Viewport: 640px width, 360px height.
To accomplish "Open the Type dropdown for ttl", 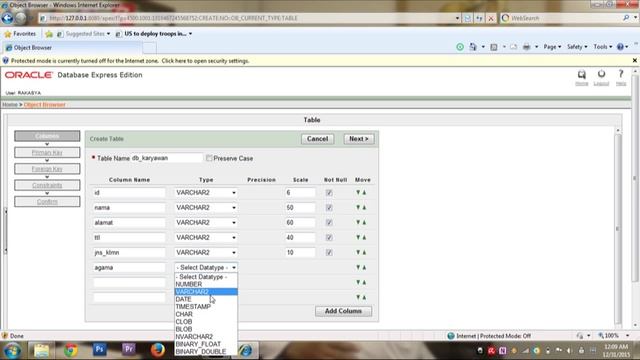I will tap(206, 237).
